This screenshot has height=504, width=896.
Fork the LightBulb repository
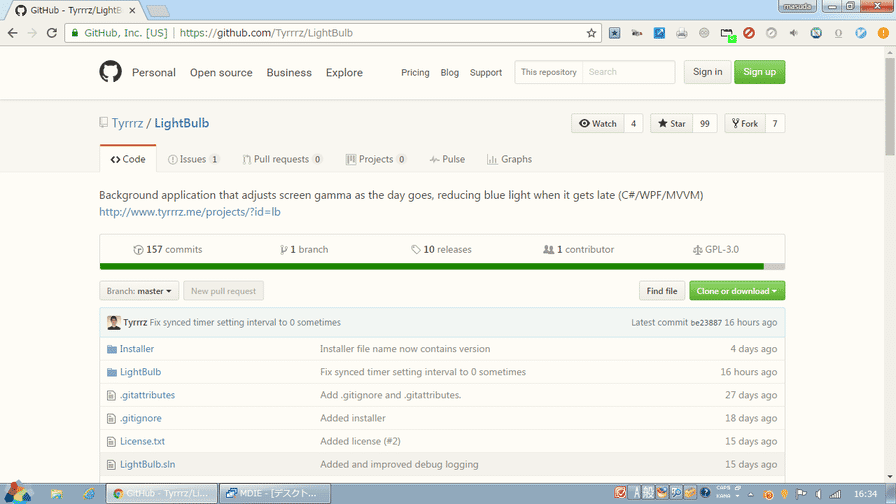click(745, 123)
